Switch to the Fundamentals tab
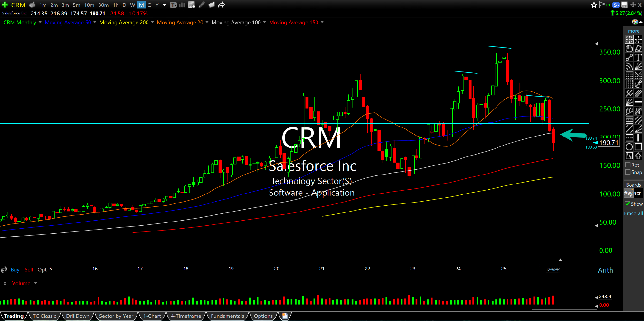This screenshot has height=321, width=644. pos(227,316)
